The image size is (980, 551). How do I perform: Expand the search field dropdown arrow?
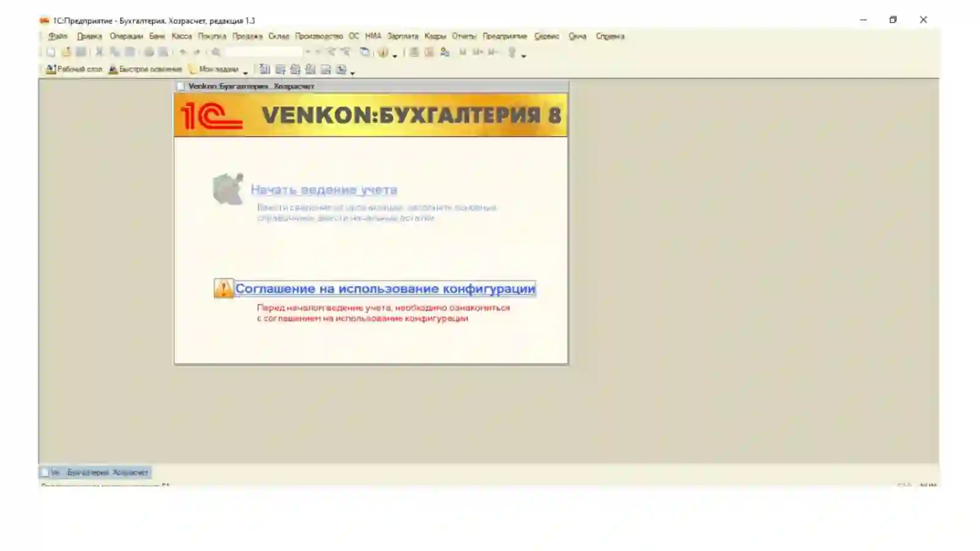click(308, 52)
